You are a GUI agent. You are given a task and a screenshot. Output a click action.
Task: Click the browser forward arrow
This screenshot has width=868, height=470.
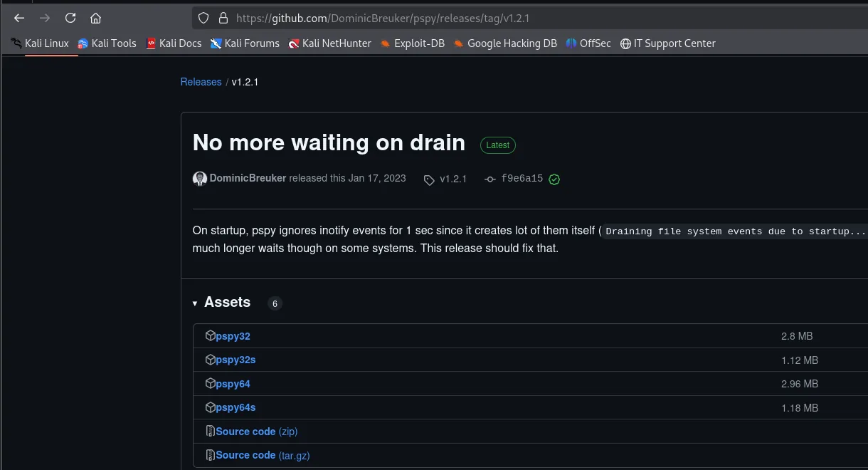pyautogui.click(x=45, y=18)
